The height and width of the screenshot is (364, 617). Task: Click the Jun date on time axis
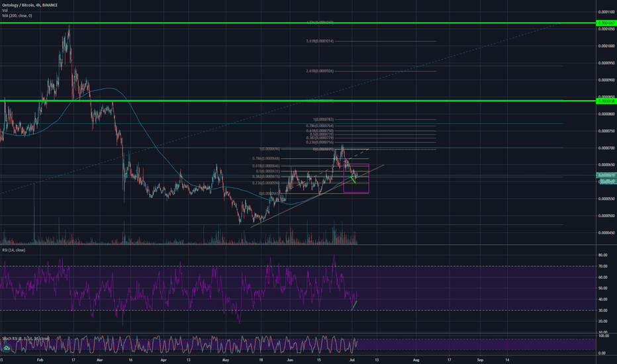pyautogui.click(x=290, y=359)
